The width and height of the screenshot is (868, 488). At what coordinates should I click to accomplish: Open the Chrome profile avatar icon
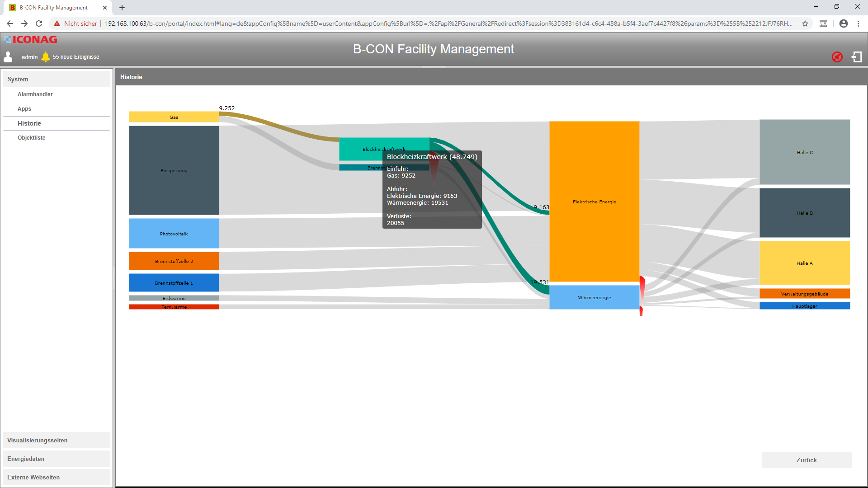pyautogui.click(x=843, y=23)
